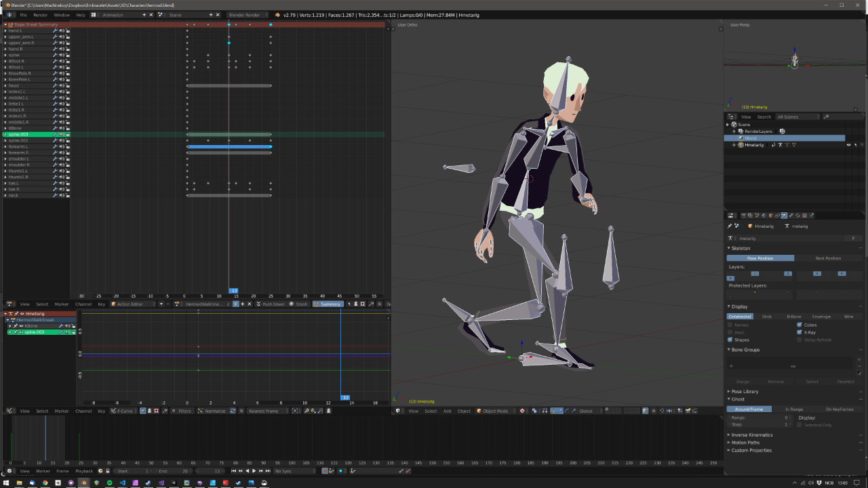The height and width of the screenshot is (488, 868).
Task: Click the pin icon beside Hmetarig in properties
Action: (x=730, y=226)
